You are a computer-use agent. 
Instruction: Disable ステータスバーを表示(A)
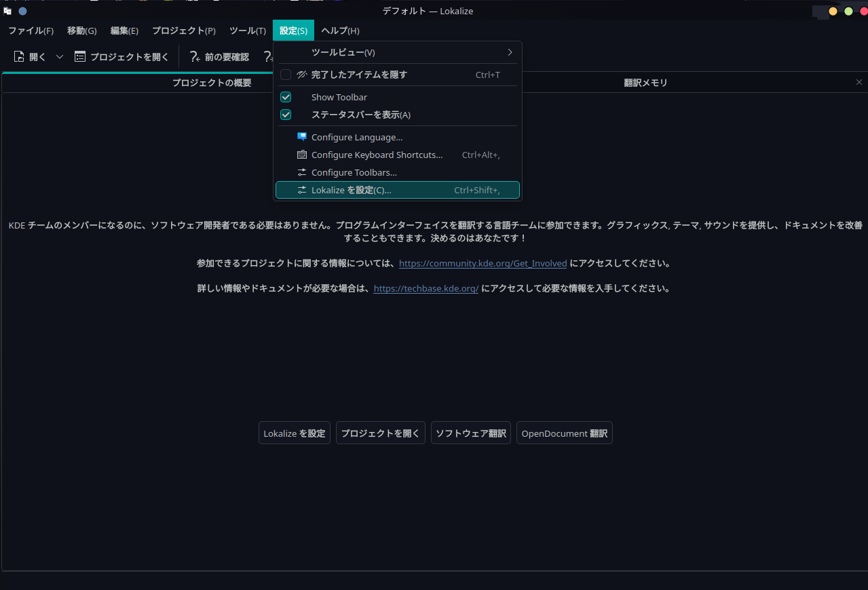(x=285, y=115)
